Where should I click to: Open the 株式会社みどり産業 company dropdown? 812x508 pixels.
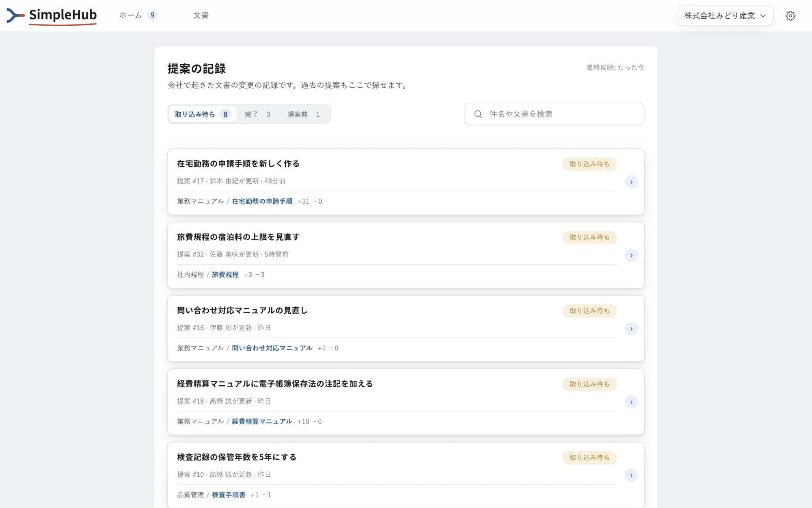[725, 16]
